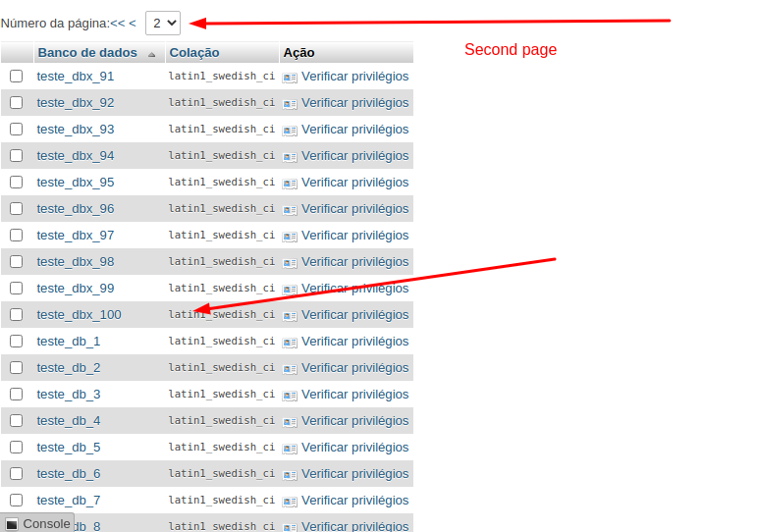Click privileges icon for teste_dbx_92
Screen dimensions: 759x532
(x=290, y=104)
